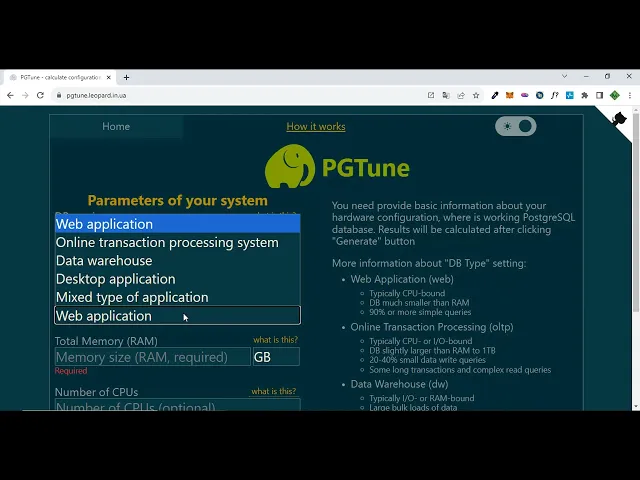Click 'what is this?' beside Number of CPUs
Screen dimensions: 640x480
[x=273, y=391]
